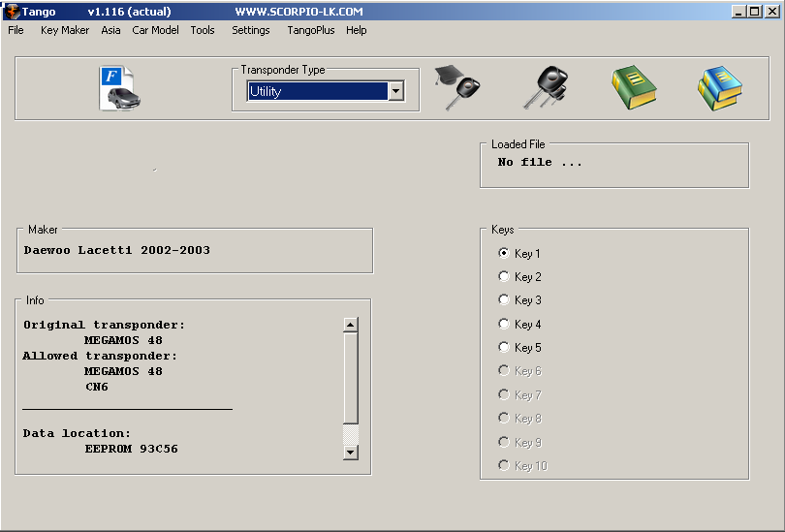This screenshot has height=532, width=785.
Task: Pick Key 5 radio button
Action: [x=504, y=347]
